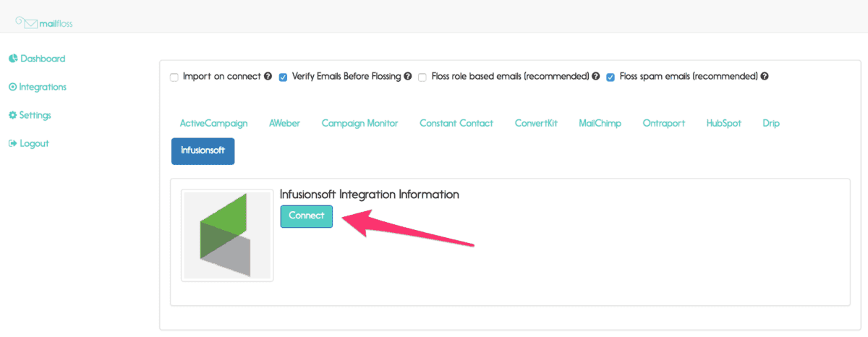868x337 pixels.
Task: Click the Integrations circle icon
Action: [12, 87]
